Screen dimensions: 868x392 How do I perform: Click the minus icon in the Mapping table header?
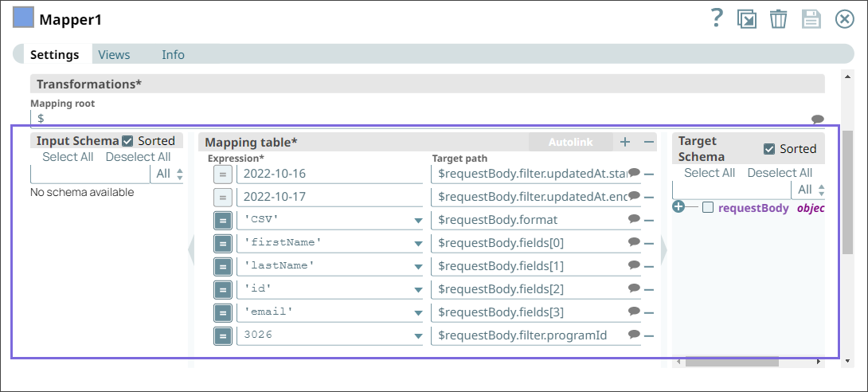point(649,143)
